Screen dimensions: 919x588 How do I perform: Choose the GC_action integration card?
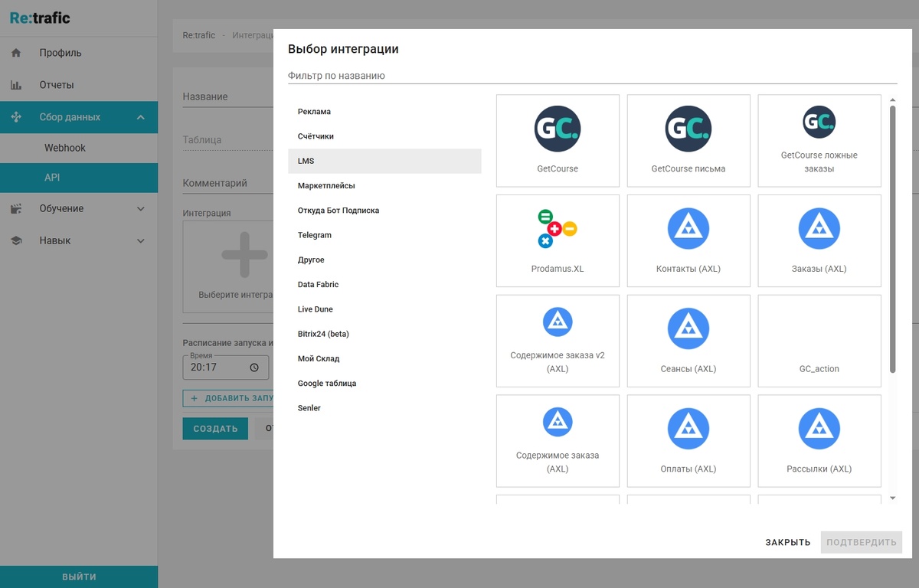pos(819,341)
